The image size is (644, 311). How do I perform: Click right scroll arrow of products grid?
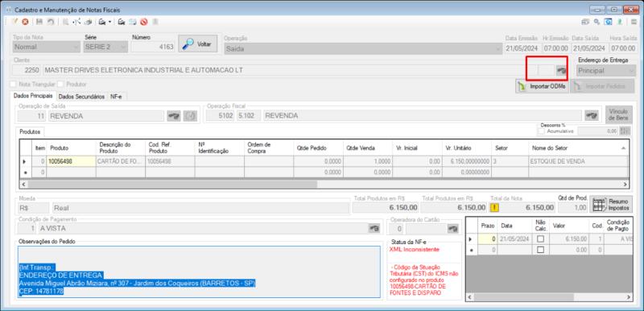click(625, 185)
